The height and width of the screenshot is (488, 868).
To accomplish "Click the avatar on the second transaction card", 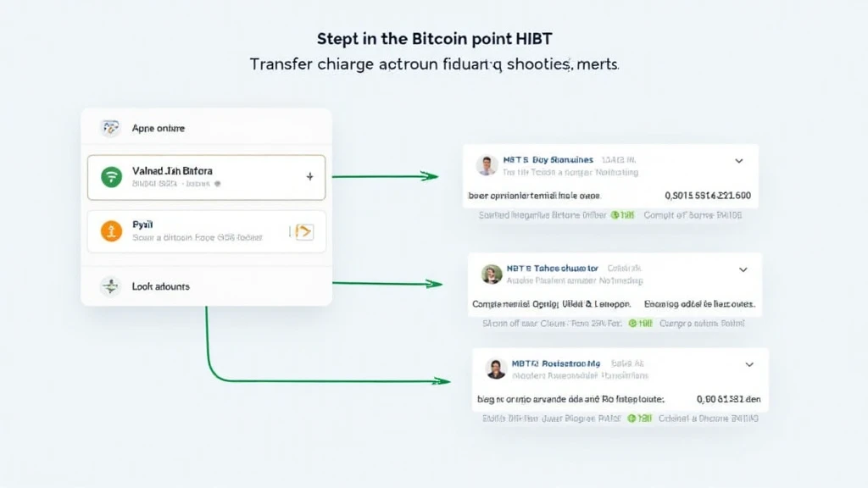I will (492, 274).
